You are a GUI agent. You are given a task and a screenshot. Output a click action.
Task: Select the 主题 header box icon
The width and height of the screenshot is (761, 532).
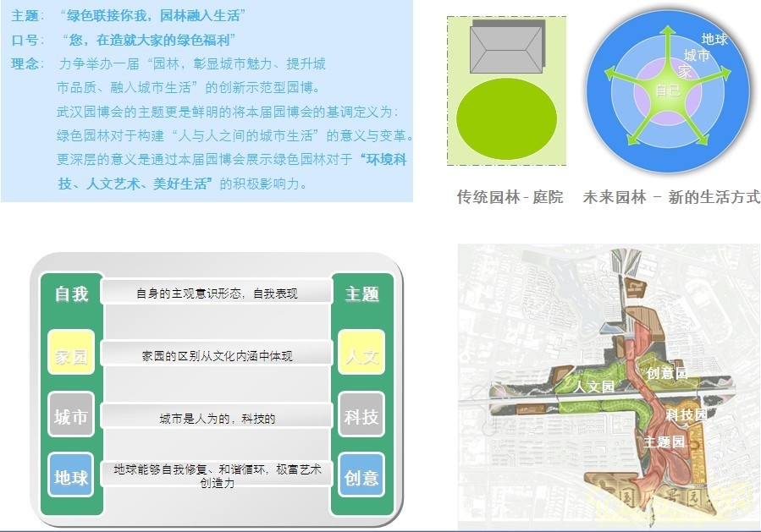pyautogui.click(x=361, y=293)
